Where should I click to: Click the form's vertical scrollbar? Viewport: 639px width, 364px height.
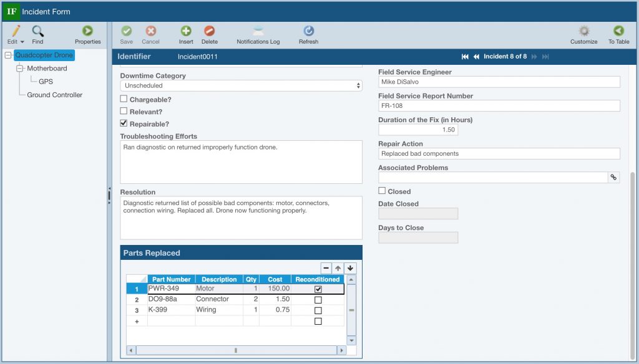point(633,265)
